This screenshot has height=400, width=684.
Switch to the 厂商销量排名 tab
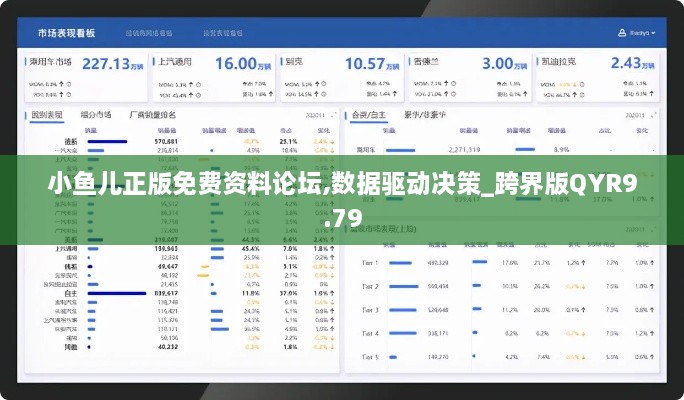(x=153, y=115)
